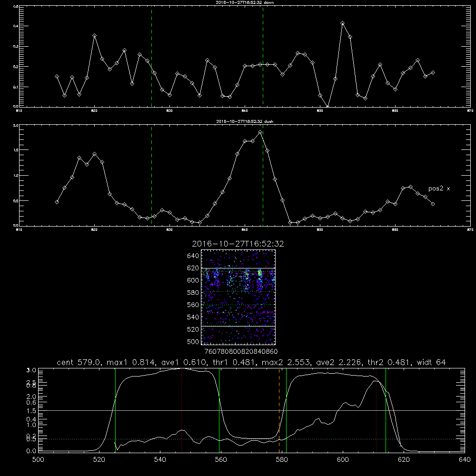Click the image y-axis label 560
This screenshot has height=476, width=476.
click(193, 305)
